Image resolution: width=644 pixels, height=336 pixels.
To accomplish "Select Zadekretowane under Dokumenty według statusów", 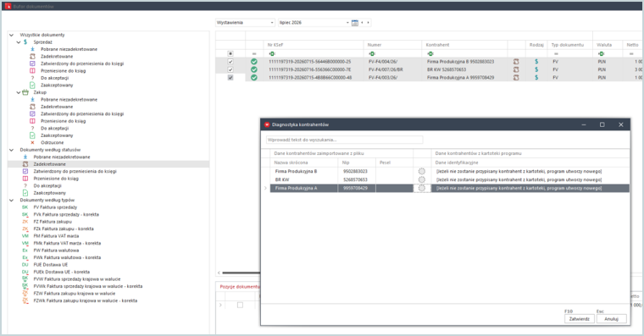I will tap(50, 164).
